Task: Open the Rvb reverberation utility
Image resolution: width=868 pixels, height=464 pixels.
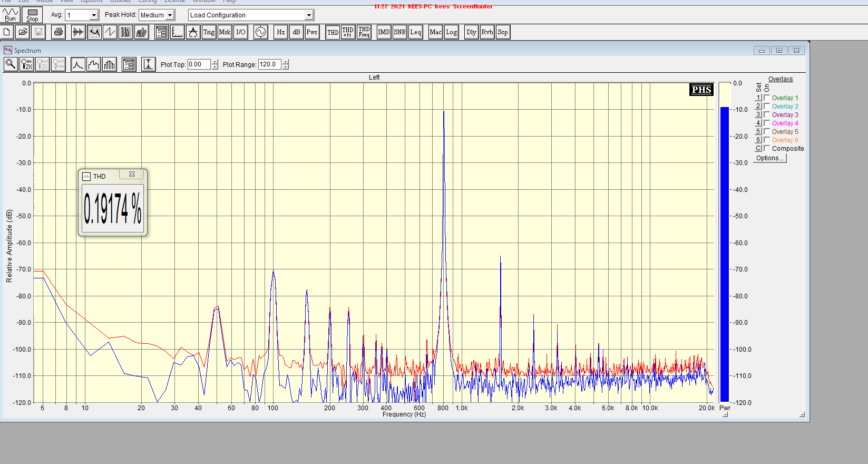Action: (x=487, y=32)
